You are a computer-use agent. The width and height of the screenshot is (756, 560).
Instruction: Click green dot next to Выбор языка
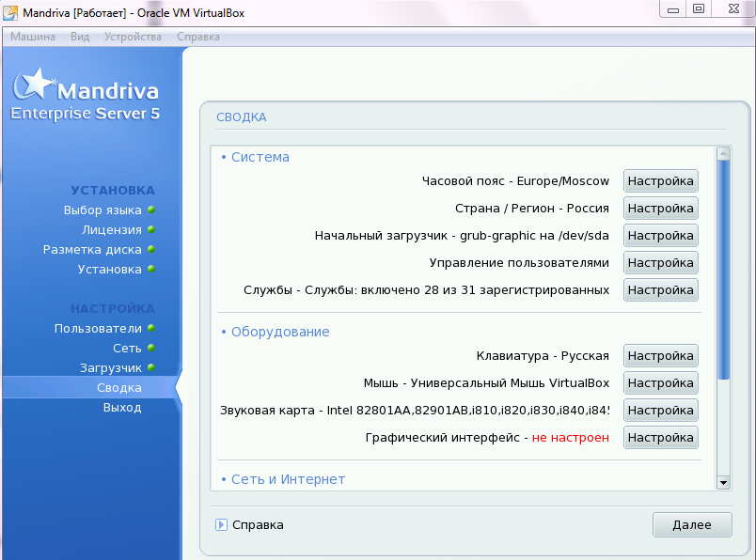tap(151, 210)
